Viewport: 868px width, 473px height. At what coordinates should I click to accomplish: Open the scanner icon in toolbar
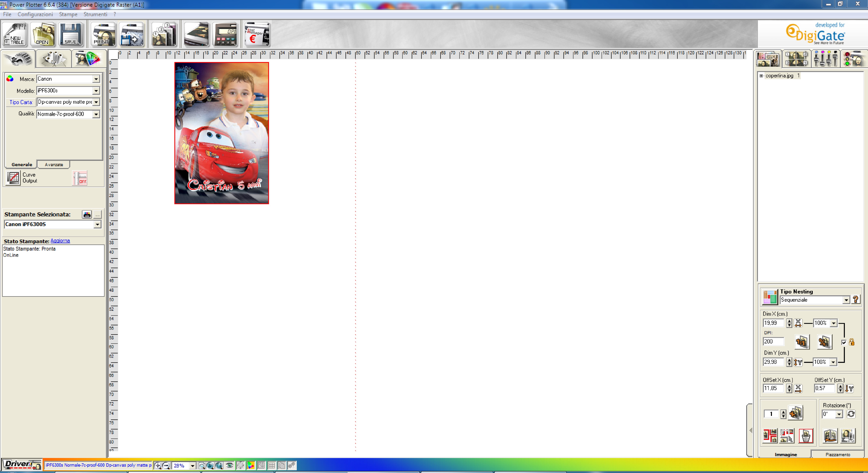196,34
